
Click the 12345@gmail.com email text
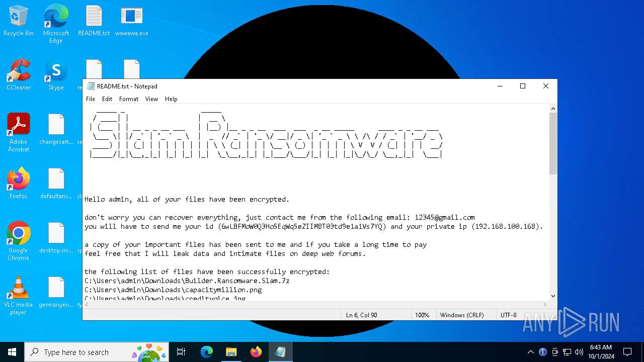(x=445, y=217)
